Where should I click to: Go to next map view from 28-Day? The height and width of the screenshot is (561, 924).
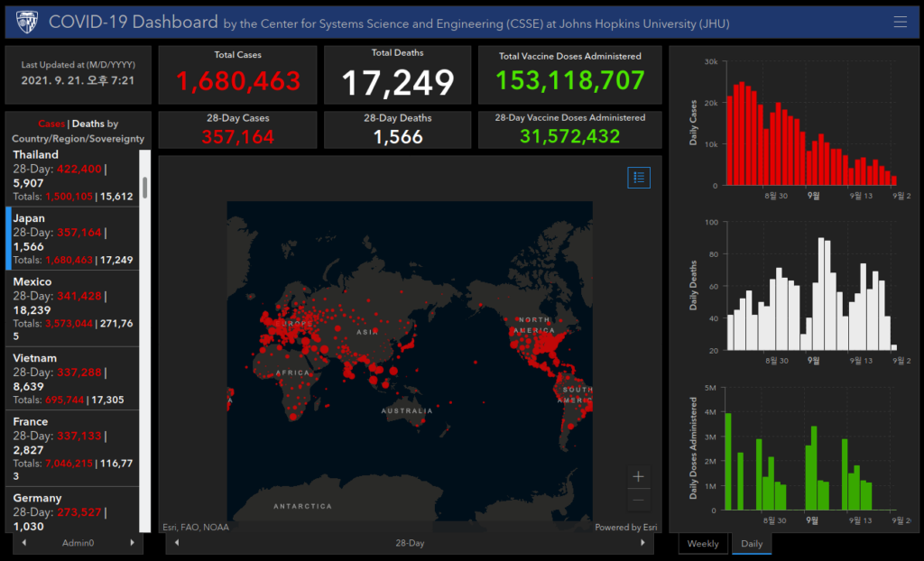[x=642, y=543]
